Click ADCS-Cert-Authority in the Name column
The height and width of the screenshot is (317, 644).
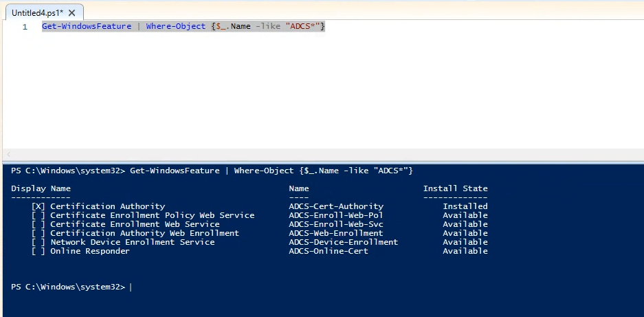point(336,206)
